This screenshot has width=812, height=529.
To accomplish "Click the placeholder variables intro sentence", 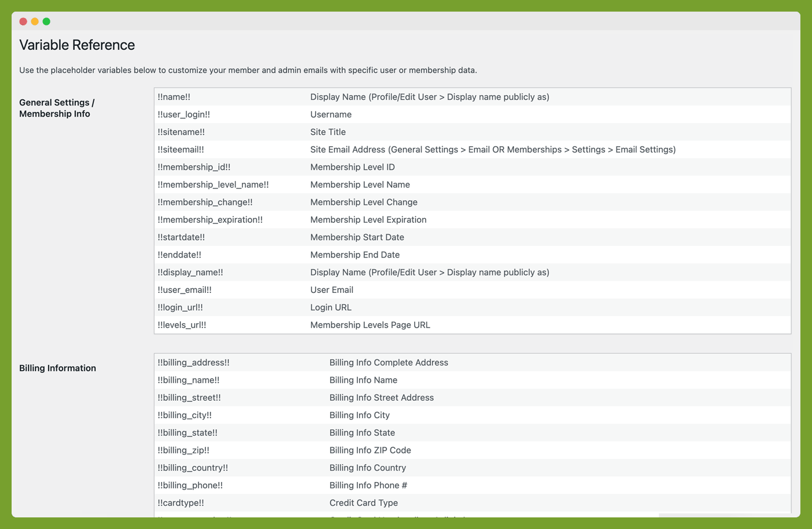I will (x=248, y=70).
